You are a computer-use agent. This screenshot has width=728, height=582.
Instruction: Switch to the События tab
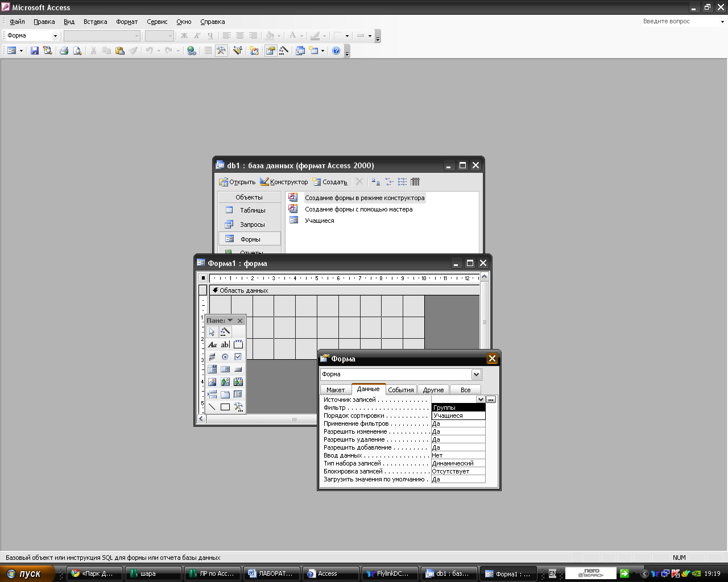(401, 390)
